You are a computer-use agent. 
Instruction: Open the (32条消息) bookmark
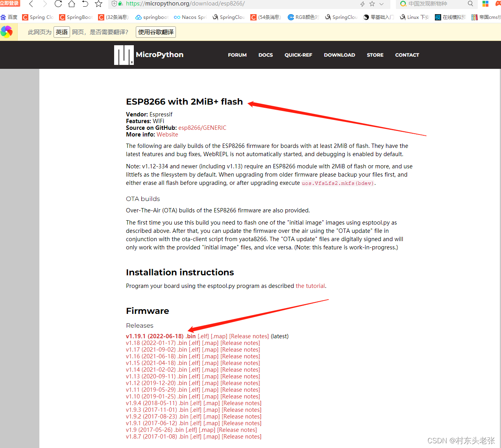pyautogui.click(x=113, y=17)
